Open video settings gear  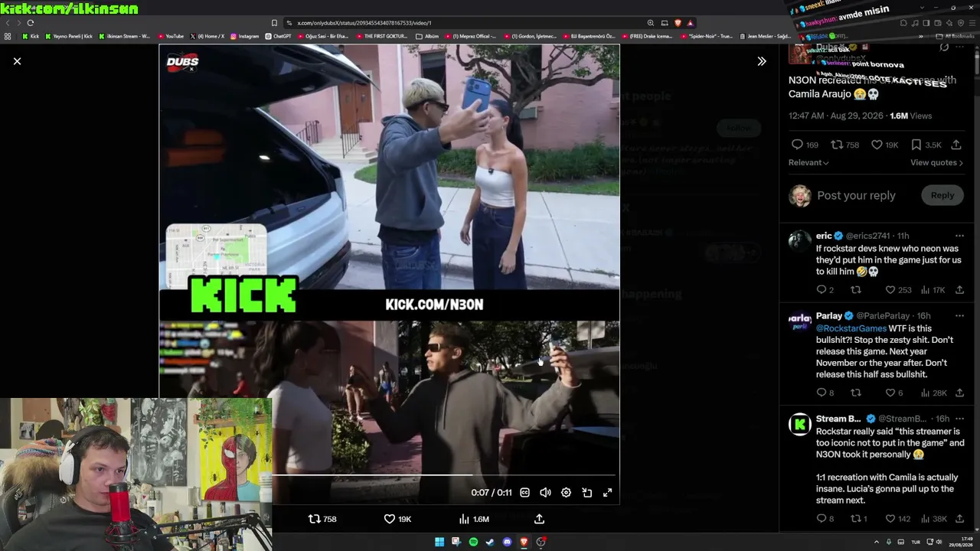(566, 493)
